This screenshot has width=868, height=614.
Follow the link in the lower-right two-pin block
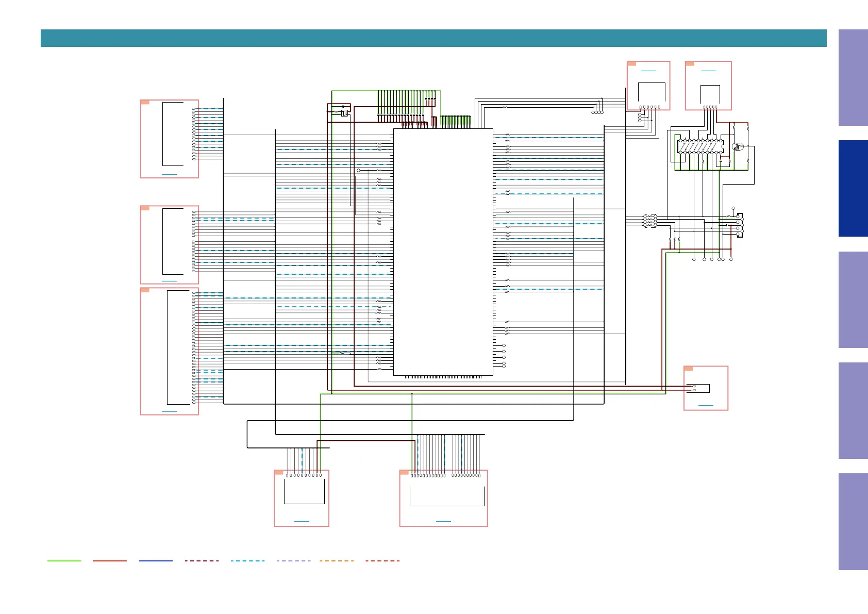click(706, 406)
